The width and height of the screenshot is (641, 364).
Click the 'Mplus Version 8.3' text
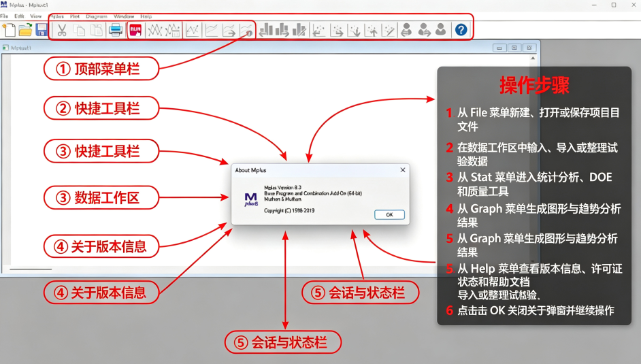pos(282,188)
